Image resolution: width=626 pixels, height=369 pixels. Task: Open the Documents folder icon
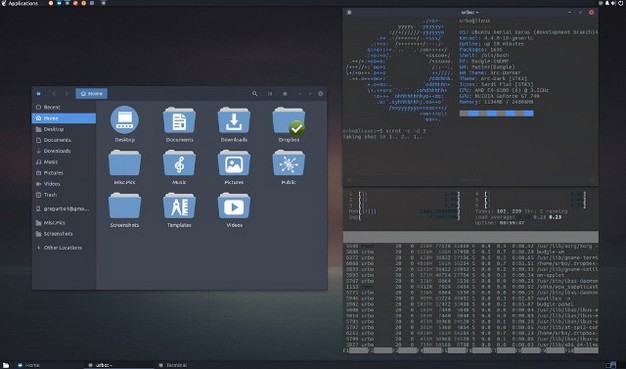179,121
